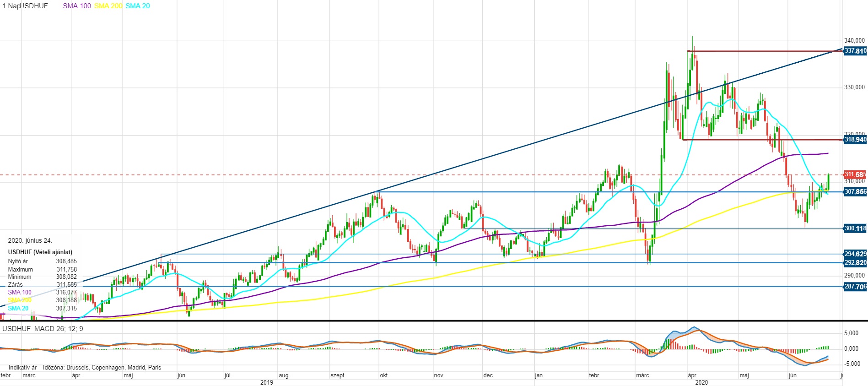Toggle SMA 100 in the top legend

coord(77,6)
